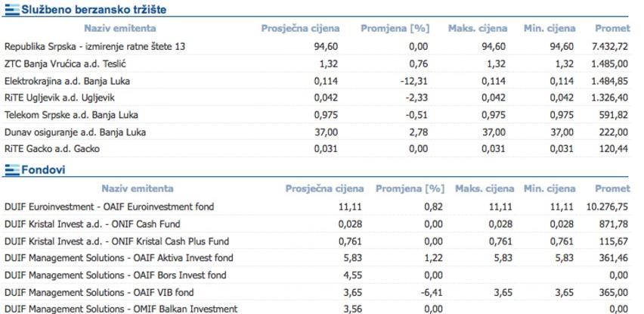Screen dimensions: 644x314
Task: Open the Službeno berzansko tržište heading
Action: click(x=94, y=10)
